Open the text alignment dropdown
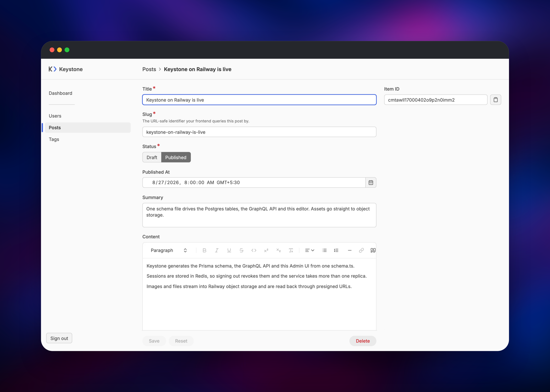 coord(310,250)
